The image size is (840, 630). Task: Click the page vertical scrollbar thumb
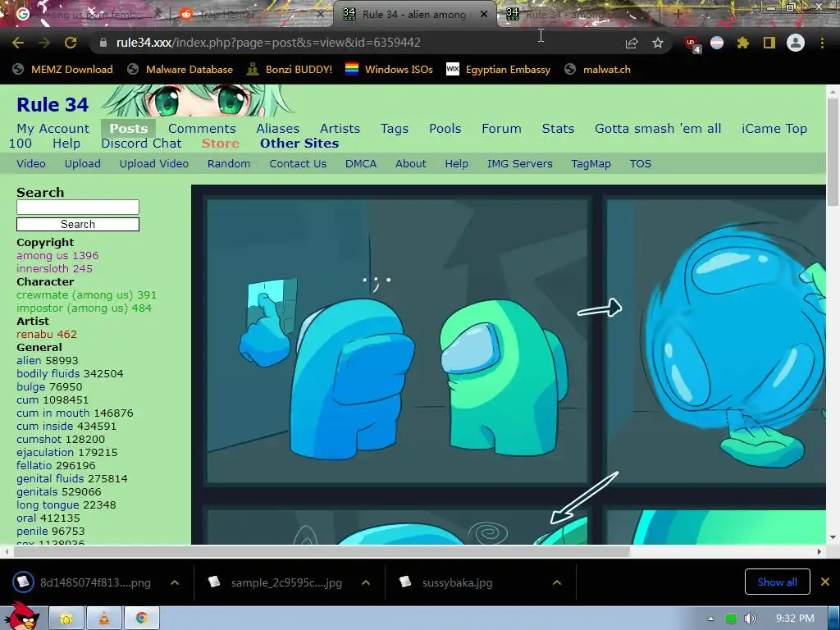[832, 151]
